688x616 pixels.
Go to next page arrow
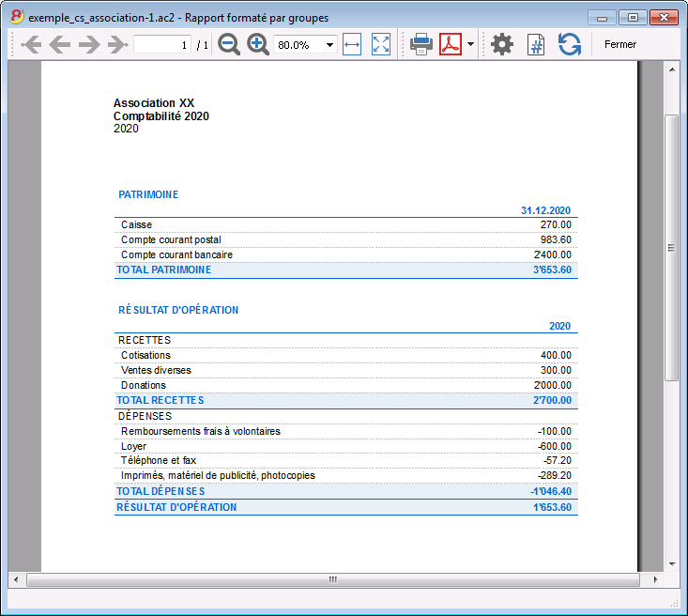click(x=89, y=44)
